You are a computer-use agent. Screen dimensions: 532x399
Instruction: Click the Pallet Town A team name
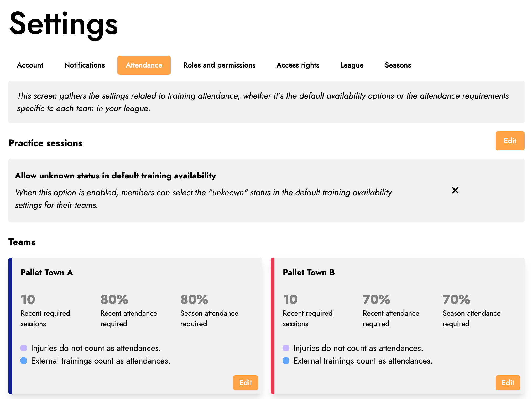point(47,272)
